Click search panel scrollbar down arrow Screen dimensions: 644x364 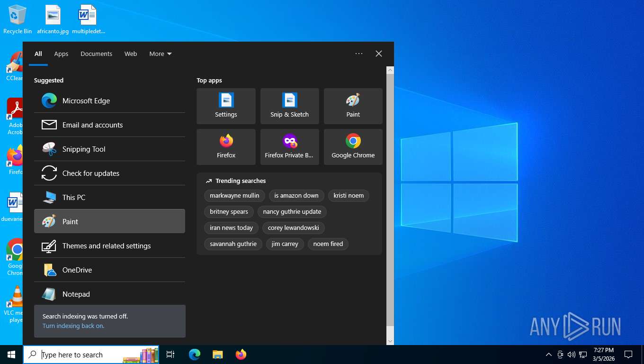[x=390, y=341]
